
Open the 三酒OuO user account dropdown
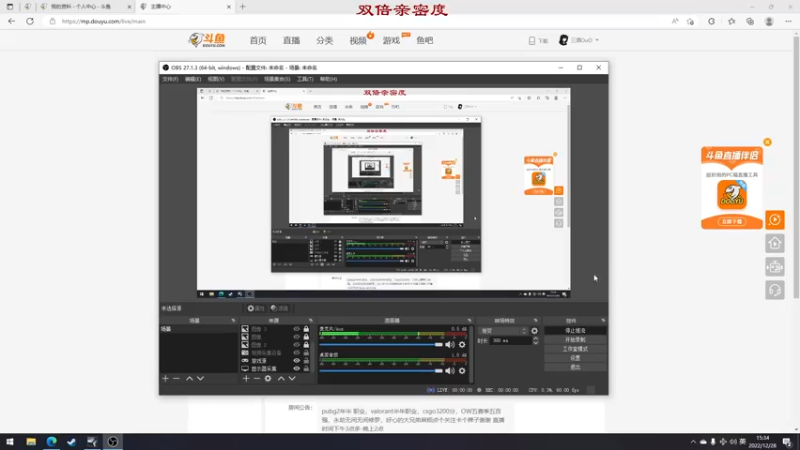(x=580, y=40)
